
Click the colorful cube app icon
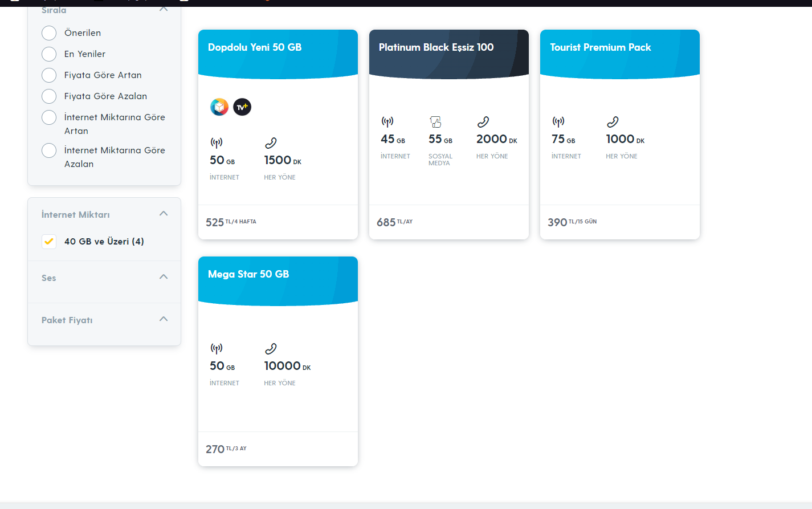pyautogui.click(x=219, y=107)
